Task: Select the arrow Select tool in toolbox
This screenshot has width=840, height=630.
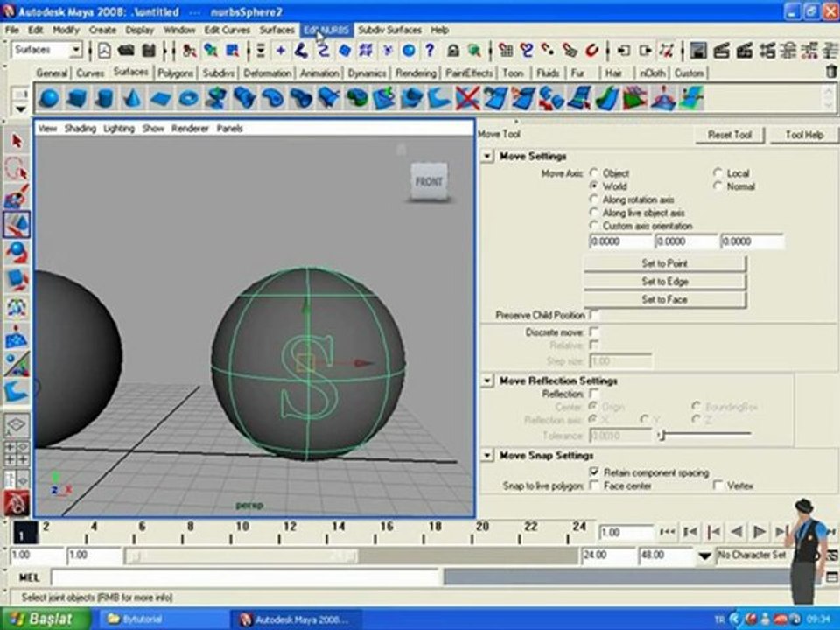Action: tap(16, 141)
